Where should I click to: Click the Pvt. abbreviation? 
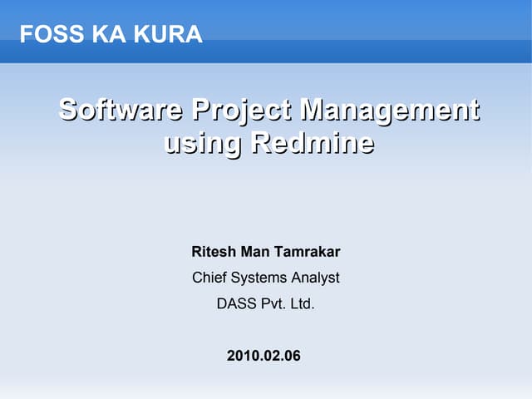pyautogui.click(x=273, y=304)
